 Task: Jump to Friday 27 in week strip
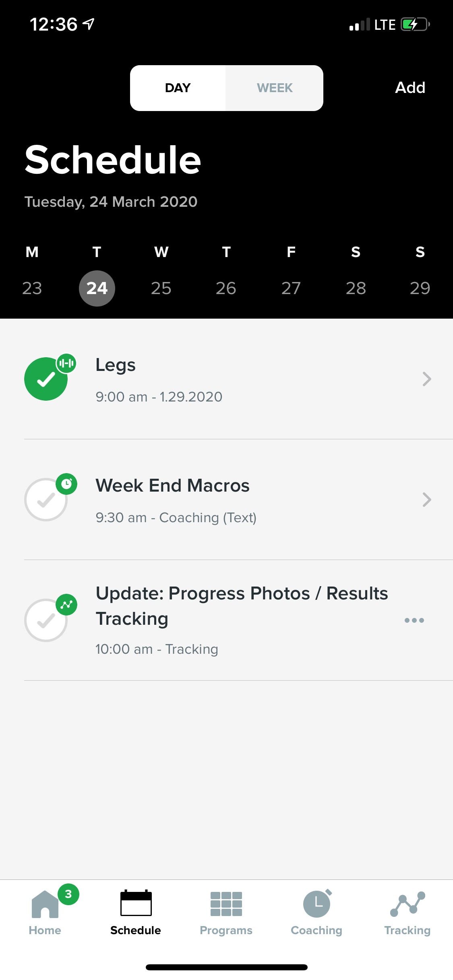click(291, 288)
